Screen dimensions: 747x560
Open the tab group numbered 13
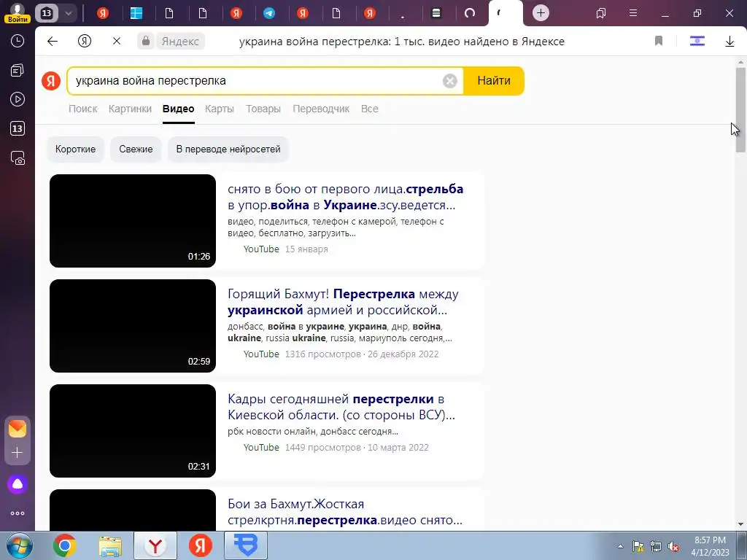[47, 13]
